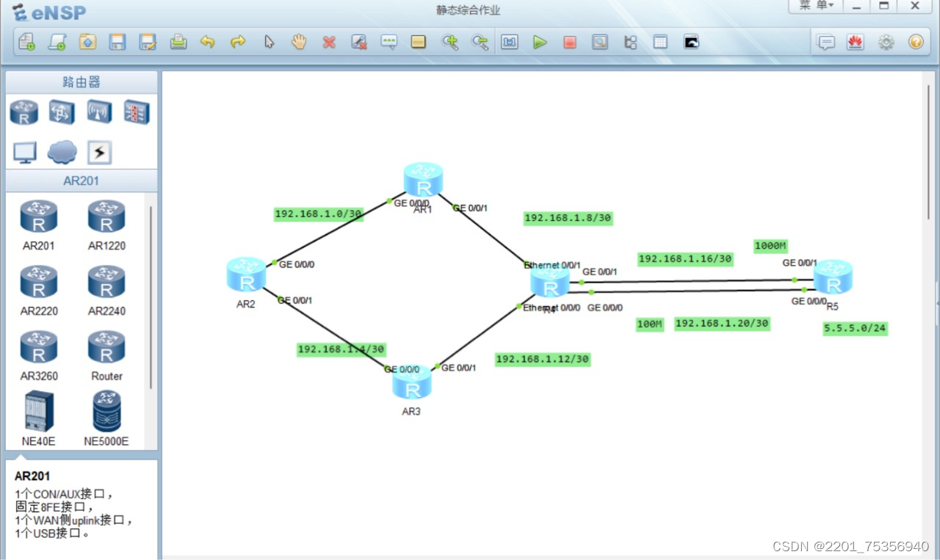Click the 192.168.1.20/30 label

(x=722, y=324)
